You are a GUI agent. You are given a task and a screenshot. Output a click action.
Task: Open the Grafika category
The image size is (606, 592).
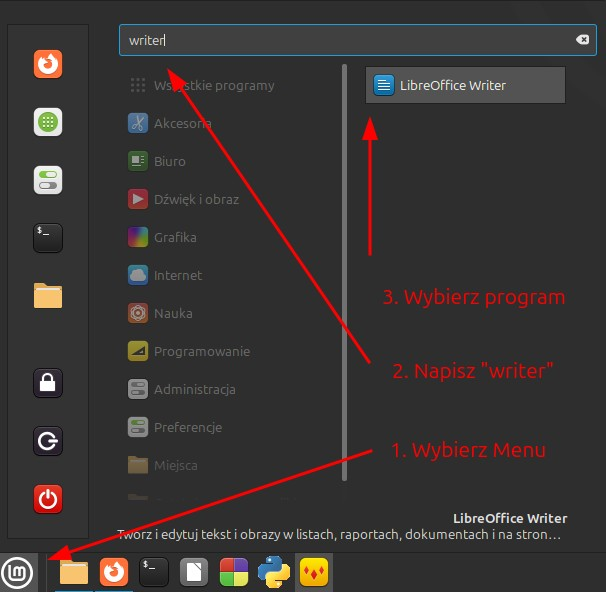click(174, 237)
